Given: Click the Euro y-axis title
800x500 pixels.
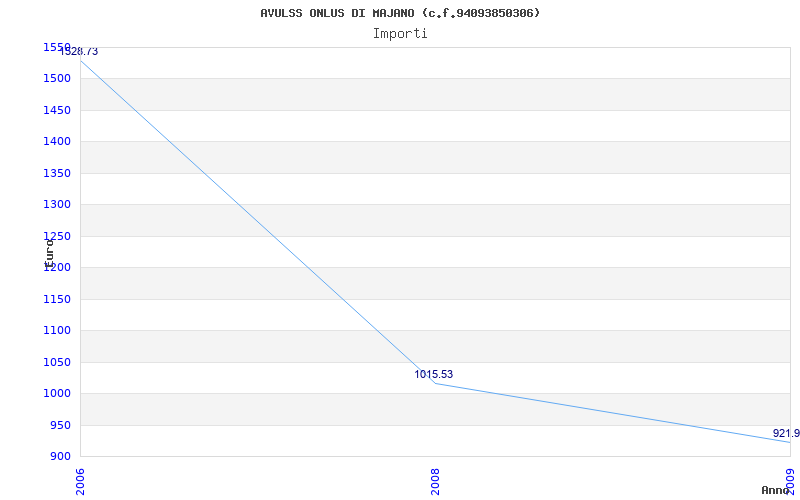Looking at the screenshot, I should [x=49, y=254].
